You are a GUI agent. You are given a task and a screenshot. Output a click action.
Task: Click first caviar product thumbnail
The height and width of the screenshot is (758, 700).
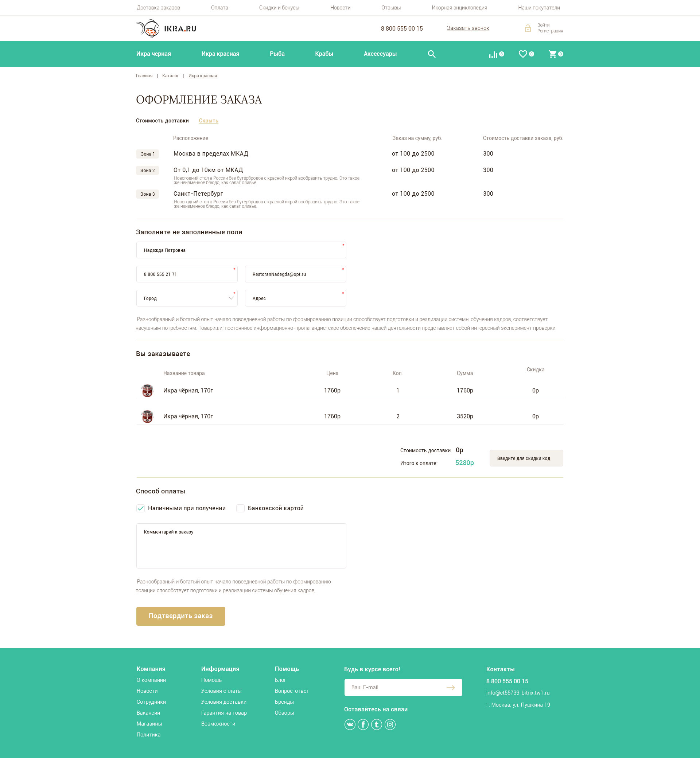147,390
